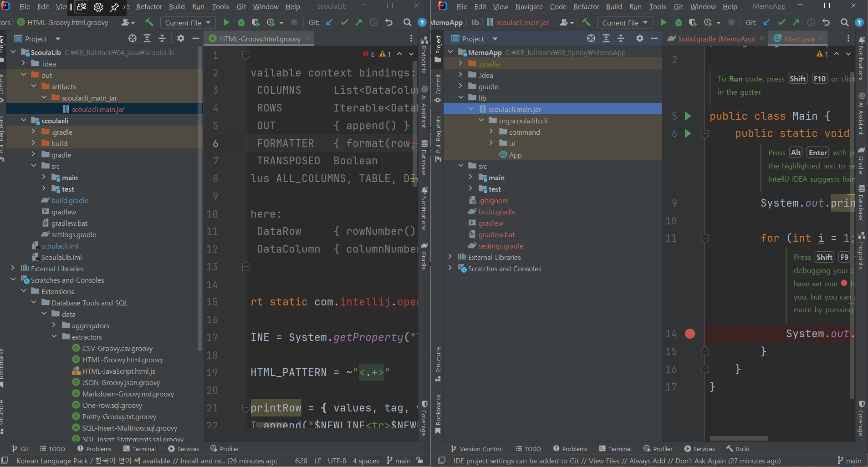
Task: Expand External Libraries in ScoulaLib project tree
Action: (x=13, y=269)
